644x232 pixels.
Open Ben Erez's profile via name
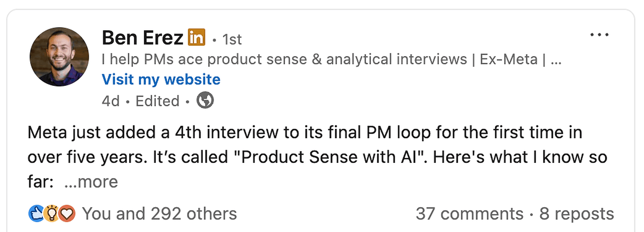[142, 39]
